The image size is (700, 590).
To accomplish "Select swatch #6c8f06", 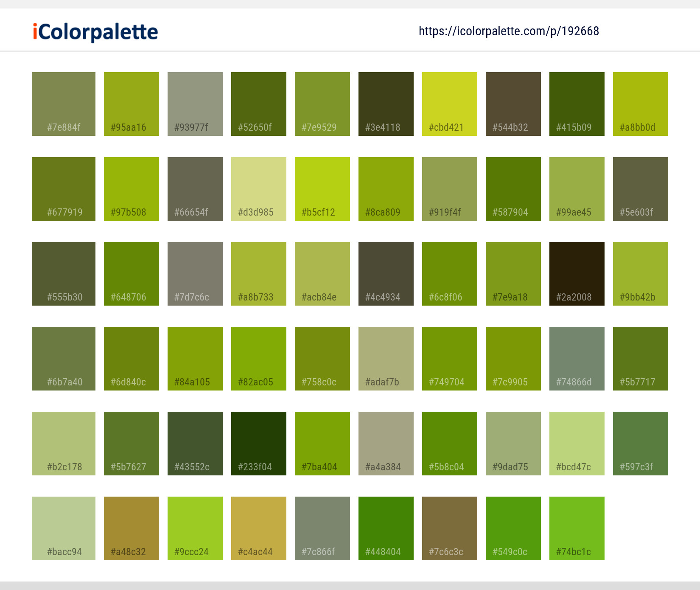I will [x=450, y=274].
